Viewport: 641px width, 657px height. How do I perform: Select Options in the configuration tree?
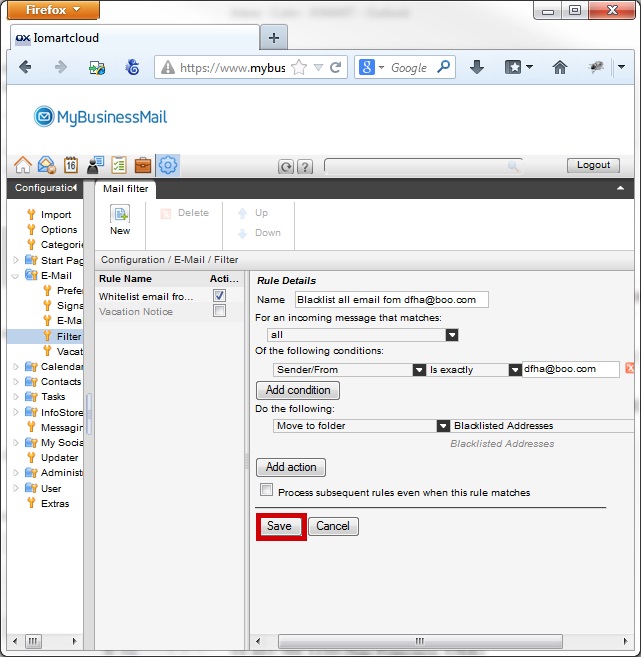point(59,229)
